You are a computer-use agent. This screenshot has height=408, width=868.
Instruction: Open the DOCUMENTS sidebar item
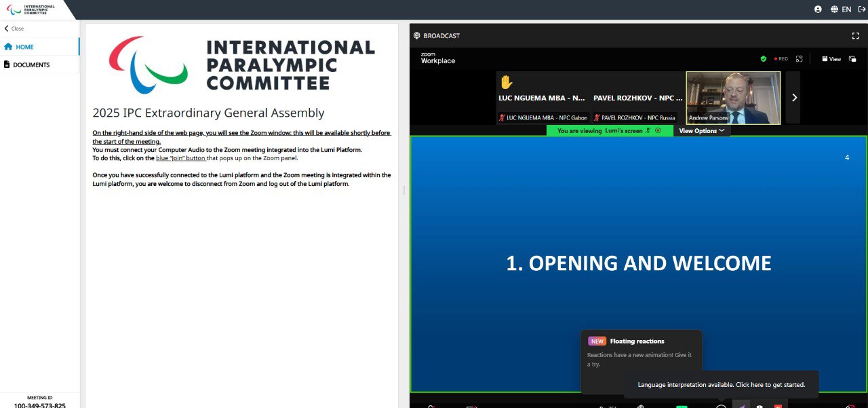[31, 65]
